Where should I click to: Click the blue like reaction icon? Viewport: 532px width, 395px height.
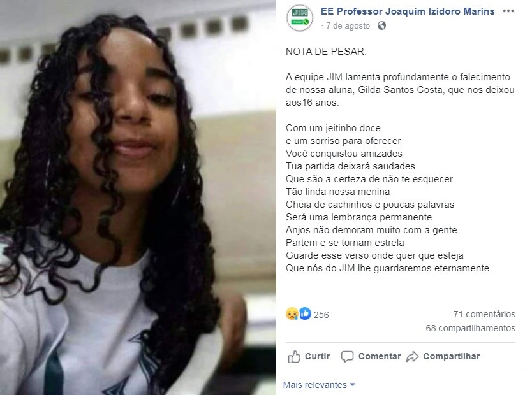[305, 313]
